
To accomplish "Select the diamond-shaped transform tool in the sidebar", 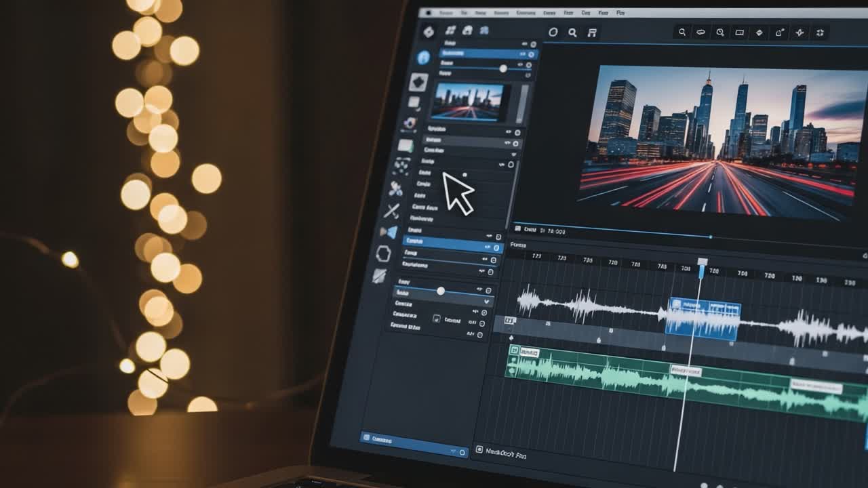I will [417, 83].
